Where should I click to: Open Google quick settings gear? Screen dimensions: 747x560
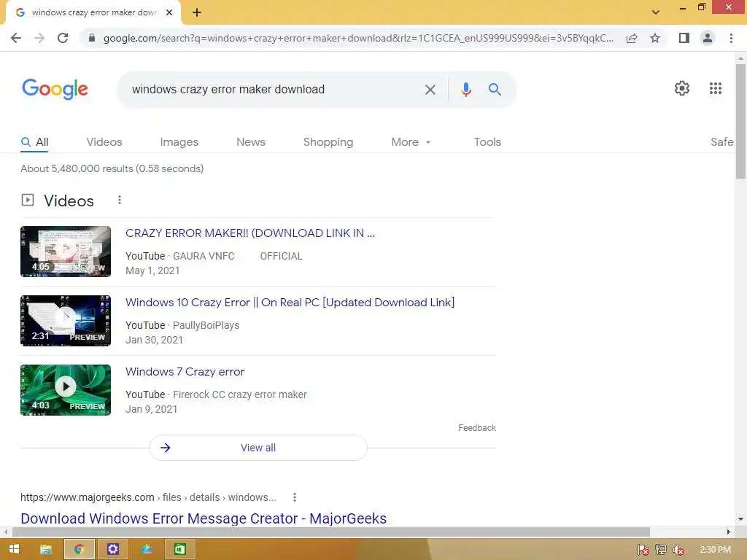point(682,88)
